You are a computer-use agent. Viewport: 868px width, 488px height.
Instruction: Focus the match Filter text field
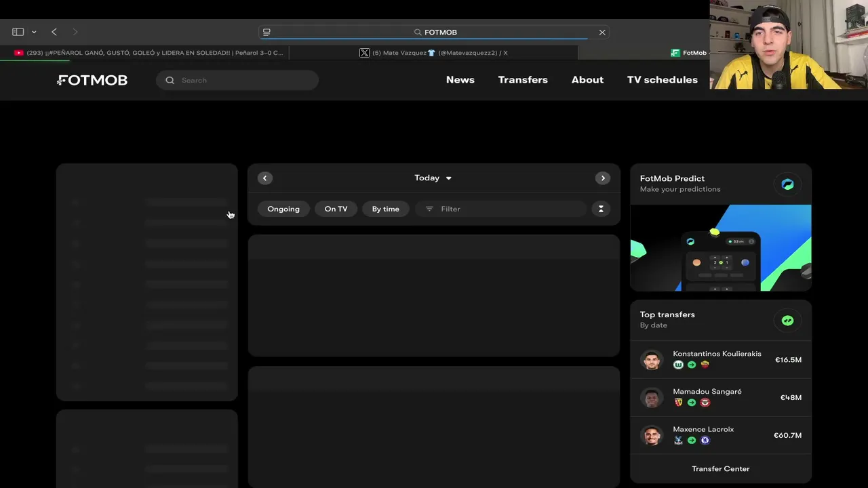[500, 209]
